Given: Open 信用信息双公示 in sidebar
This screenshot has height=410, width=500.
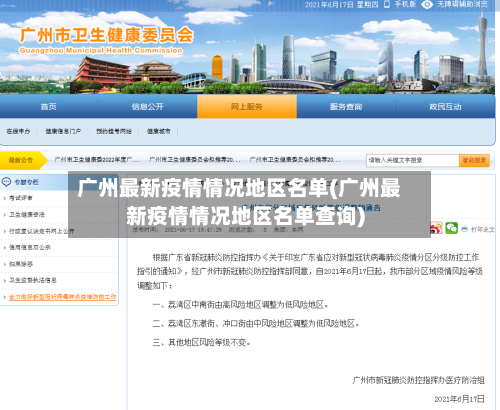Looking at the screenshot, I should tap(30, 247).
